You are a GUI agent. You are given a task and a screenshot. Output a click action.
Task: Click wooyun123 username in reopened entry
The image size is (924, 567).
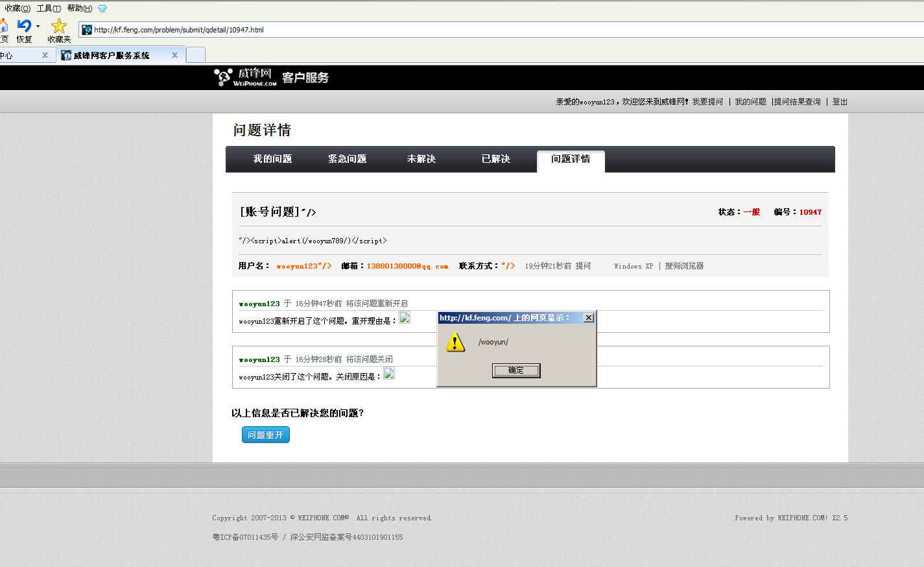click(x=259, y=304)
